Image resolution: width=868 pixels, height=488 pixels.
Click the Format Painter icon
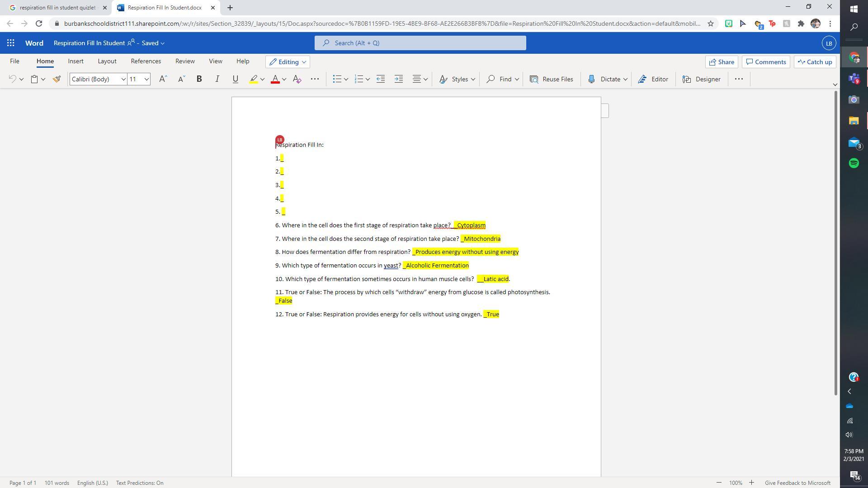pos(57,79)
